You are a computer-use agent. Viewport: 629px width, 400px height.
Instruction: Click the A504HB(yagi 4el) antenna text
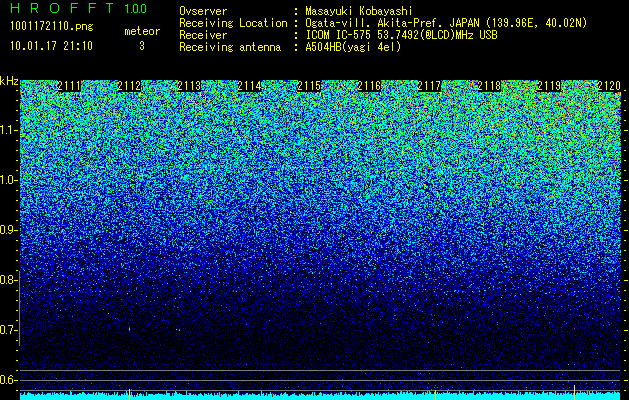pyautogui.click(x=353, y=47)
